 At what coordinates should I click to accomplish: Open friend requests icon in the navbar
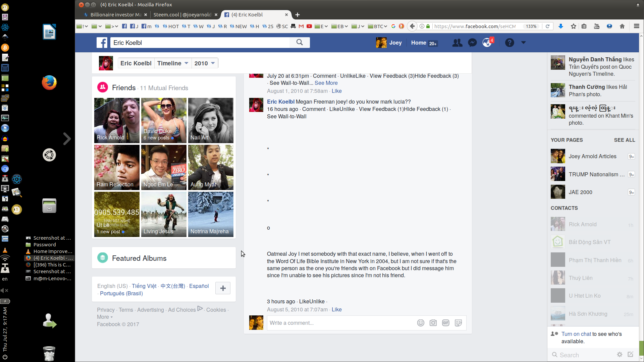(x=457, y=43)
